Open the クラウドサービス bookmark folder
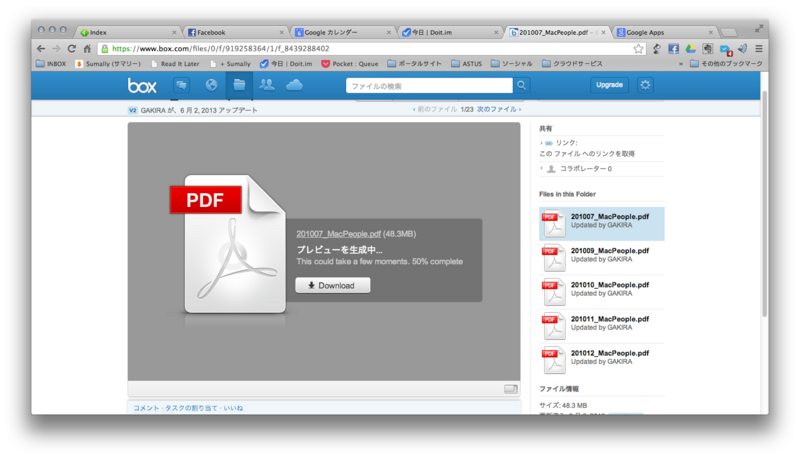Viewport: 800px width, 458px height. click(572, 64)
